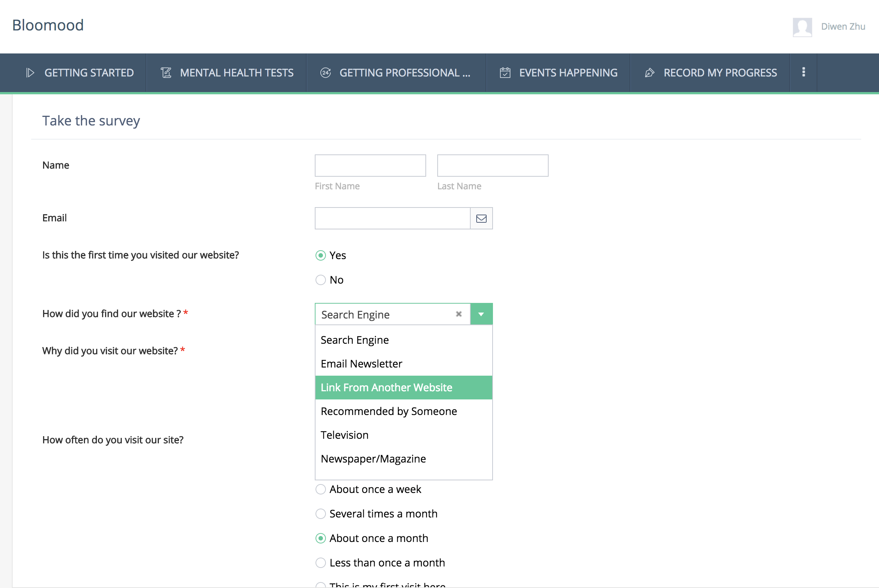Open the three-dot more menu
Viewport: 879px width, 588px height.
coord(803,72)
